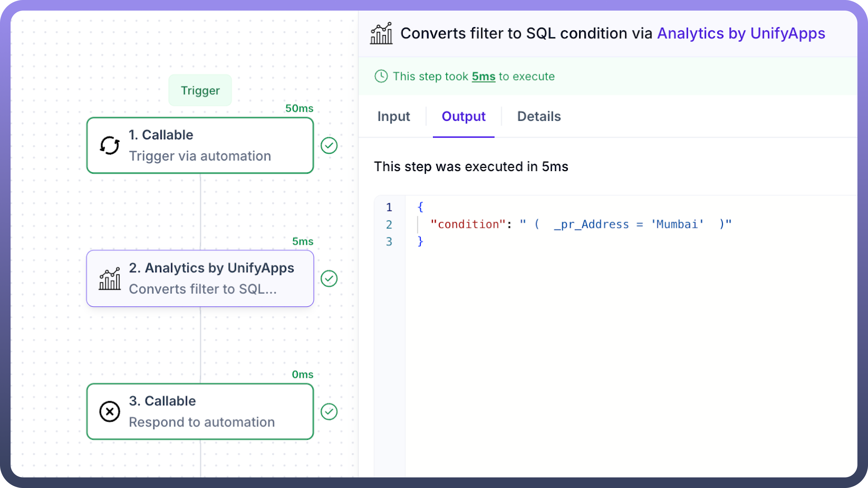Open the Analytics by UnifyApps link
The image size is (868, 488).
point(741,33)
